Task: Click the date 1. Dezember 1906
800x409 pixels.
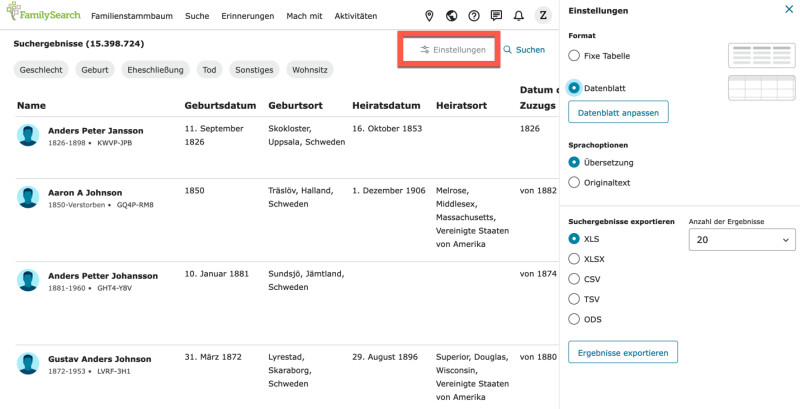Action: tap(389, 191)
